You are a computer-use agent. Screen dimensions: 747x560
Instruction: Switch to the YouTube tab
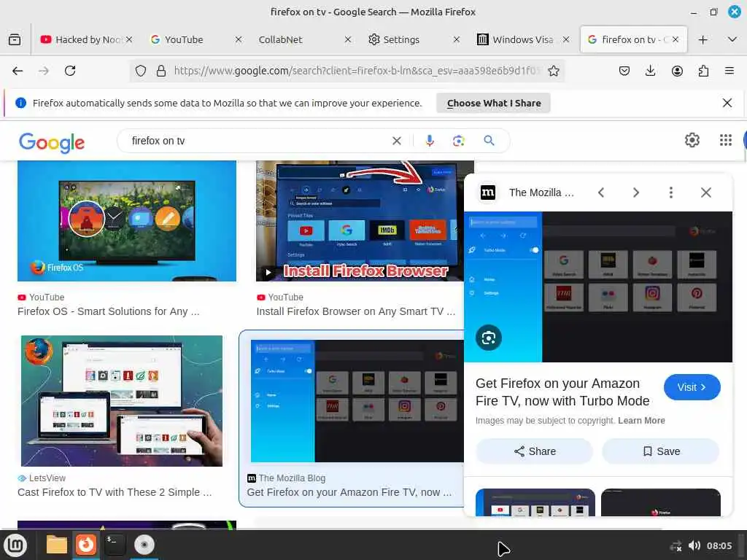coord(190,39)
